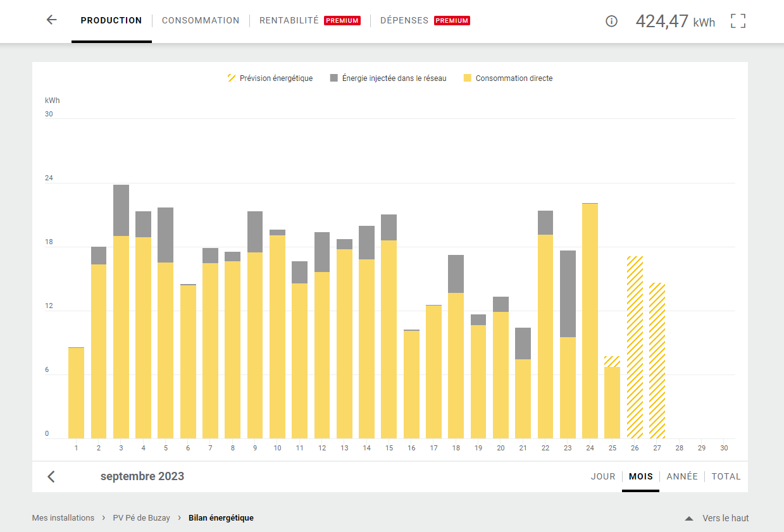This screenshot has width=784, height=532.
Task: Click the bar for day 24
Action: [x=590, y=321]
